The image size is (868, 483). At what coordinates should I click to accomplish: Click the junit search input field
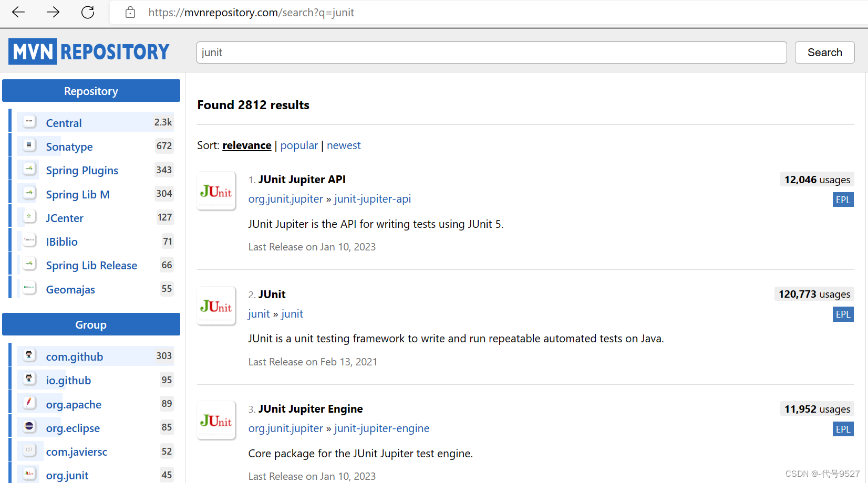pos(491,52)
